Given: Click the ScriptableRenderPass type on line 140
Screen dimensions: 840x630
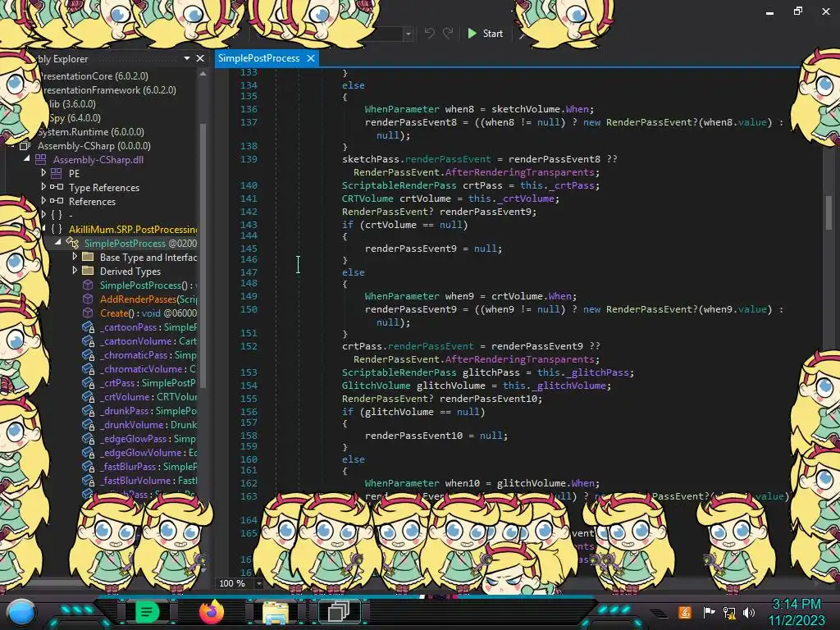Looking at the screenshot, I should 399,185.
